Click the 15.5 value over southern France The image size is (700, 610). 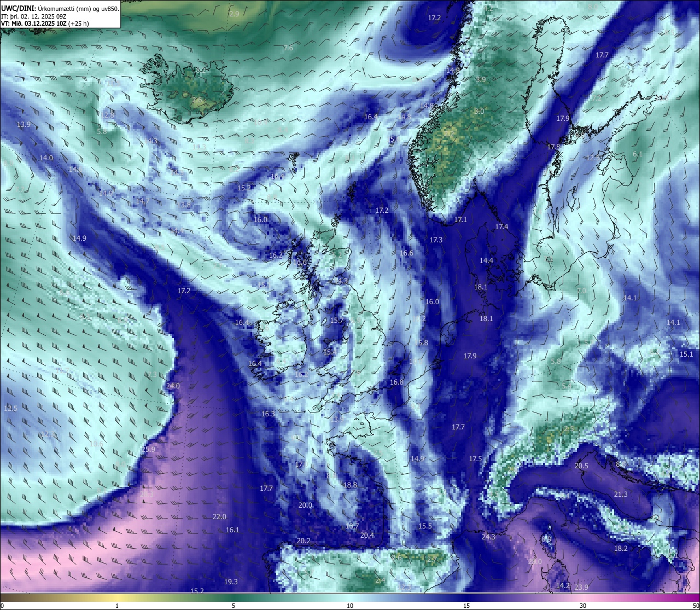coord(425,526)
